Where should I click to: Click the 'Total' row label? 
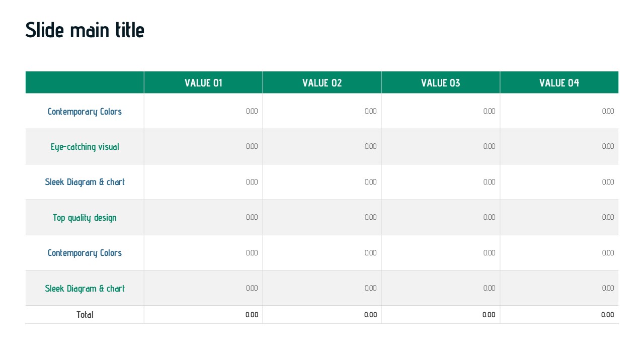pos(85,315)
